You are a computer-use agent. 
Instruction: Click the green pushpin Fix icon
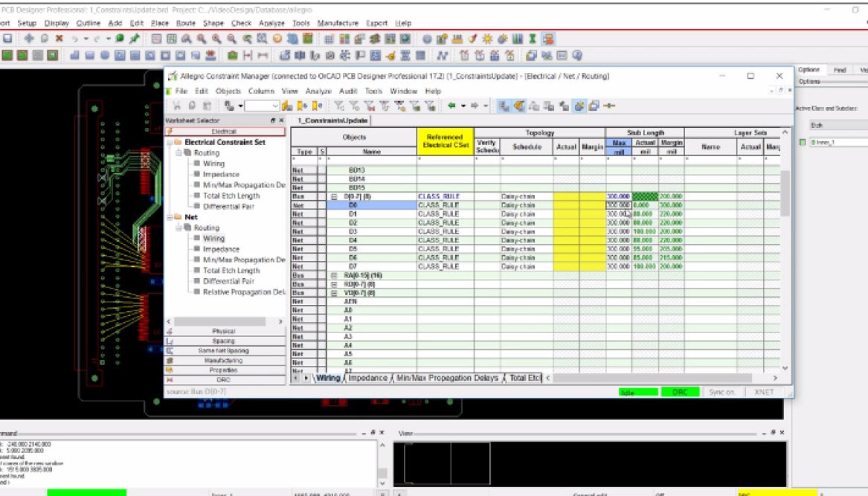pos(135,39)
